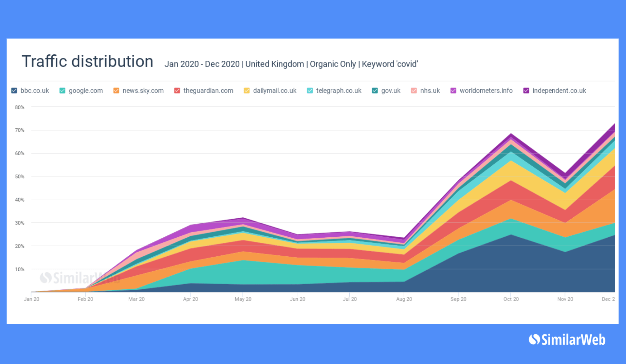Screen dimensions: 626x364
Task: Uncheck the bbc.co.uk legend checkbox
Action: pos(14,91)
